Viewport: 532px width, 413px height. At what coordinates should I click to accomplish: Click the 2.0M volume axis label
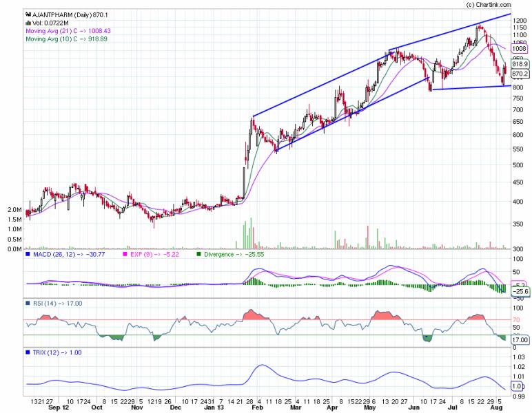tap(14, 210)
